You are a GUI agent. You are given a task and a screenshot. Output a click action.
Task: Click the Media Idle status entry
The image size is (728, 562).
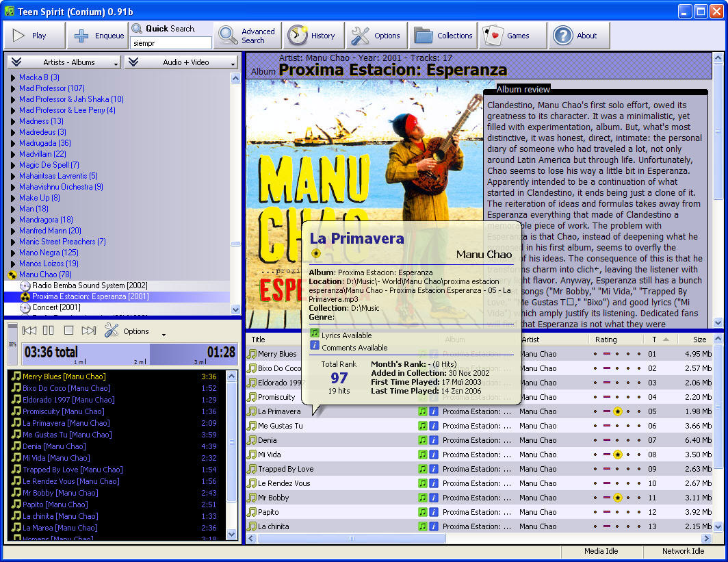[601, 551]
